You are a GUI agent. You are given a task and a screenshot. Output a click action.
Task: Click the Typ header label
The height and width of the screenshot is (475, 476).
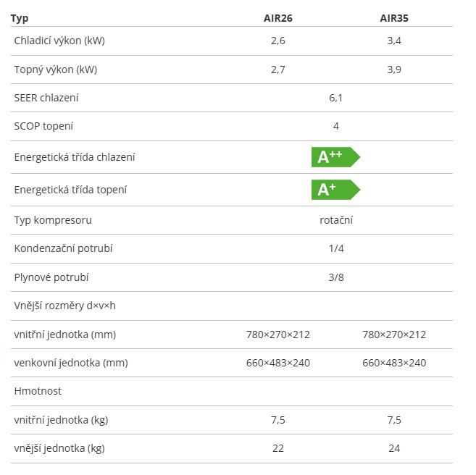point(20,19)
